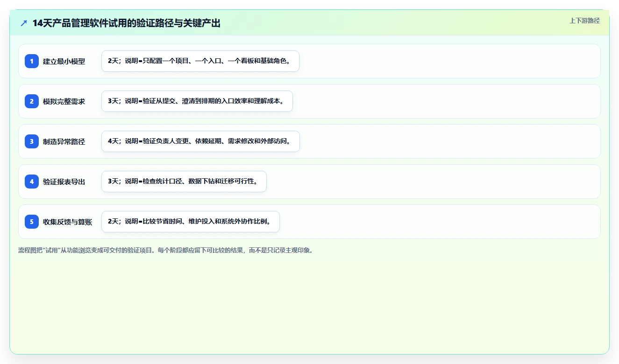619x364 pixels.
Task: Select the '模拟完整需求' step label
Action: click(x=64, y=101)
